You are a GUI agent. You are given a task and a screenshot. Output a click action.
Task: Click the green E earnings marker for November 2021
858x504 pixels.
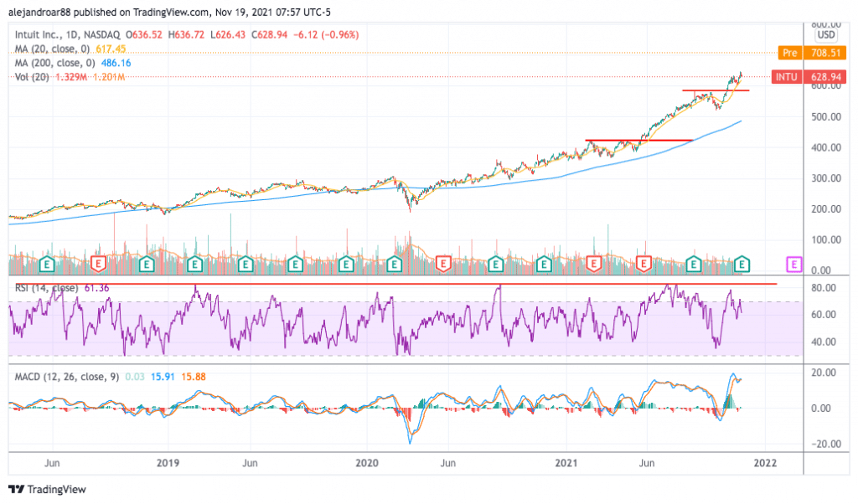[x=742, y=265]
